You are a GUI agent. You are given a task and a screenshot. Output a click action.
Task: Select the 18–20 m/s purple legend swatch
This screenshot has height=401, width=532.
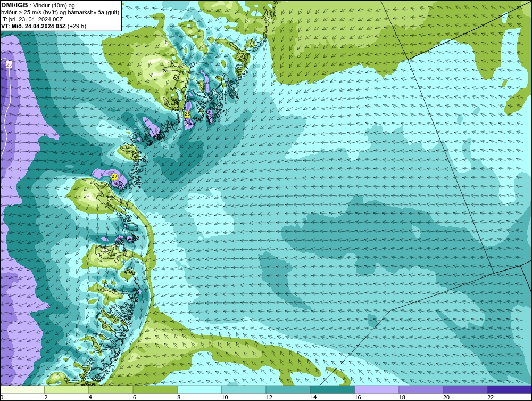(x=421, y=389)
